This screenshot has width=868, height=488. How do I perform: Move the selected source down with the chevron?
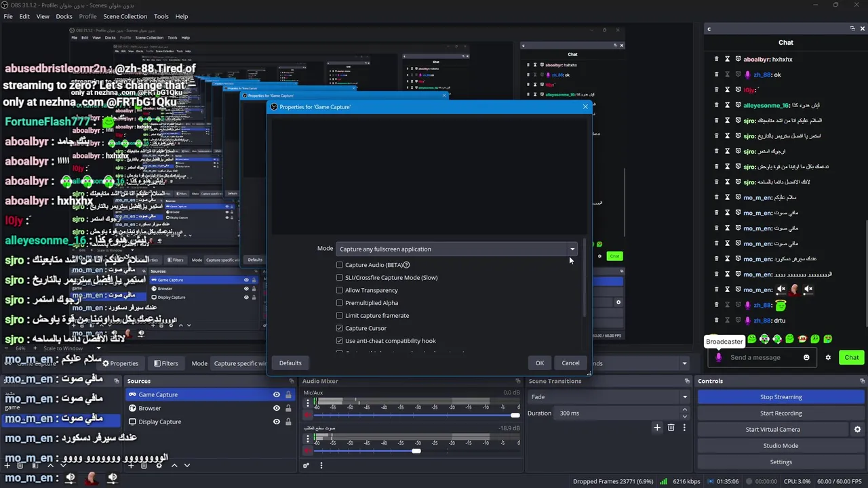click(187, 466)
